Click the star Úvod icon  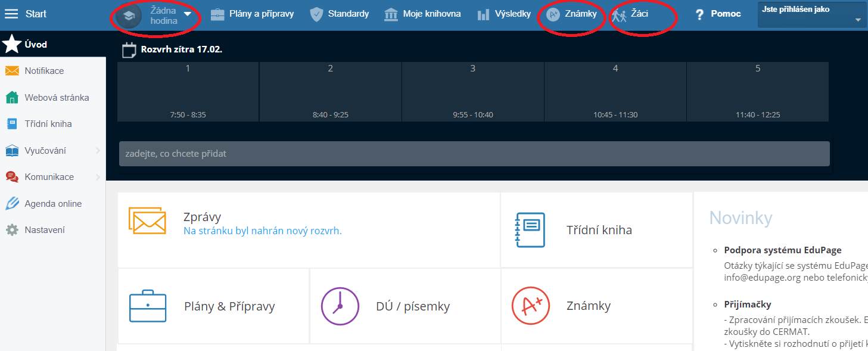coord(12,44)
